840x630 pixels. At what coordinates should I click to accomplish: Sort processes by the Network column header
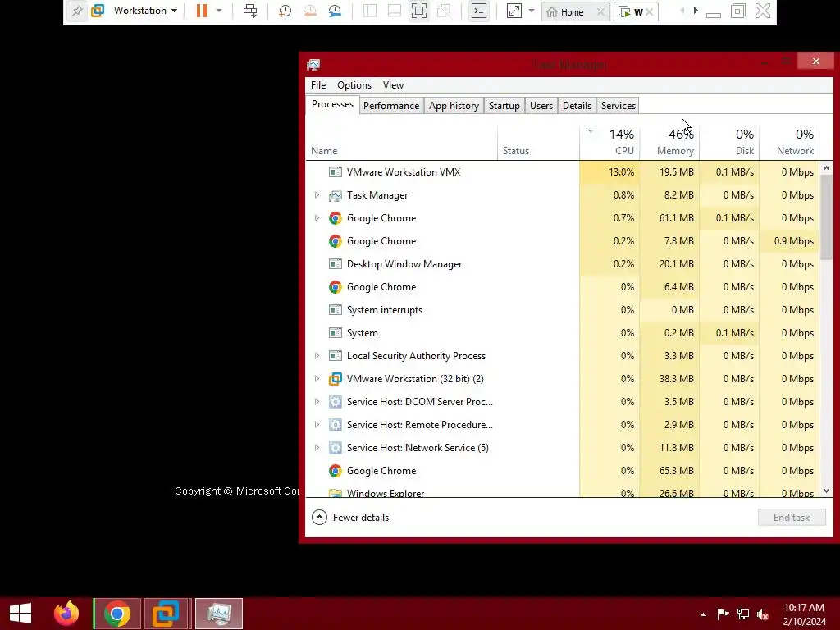(790, 141)
